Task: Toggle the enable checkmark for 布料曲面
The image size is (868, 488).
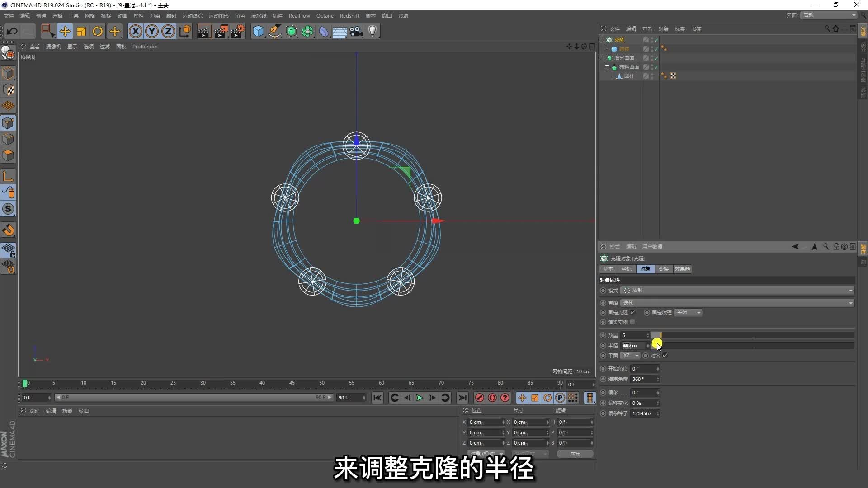Action: pyautogui.click(x=656, y=67)
